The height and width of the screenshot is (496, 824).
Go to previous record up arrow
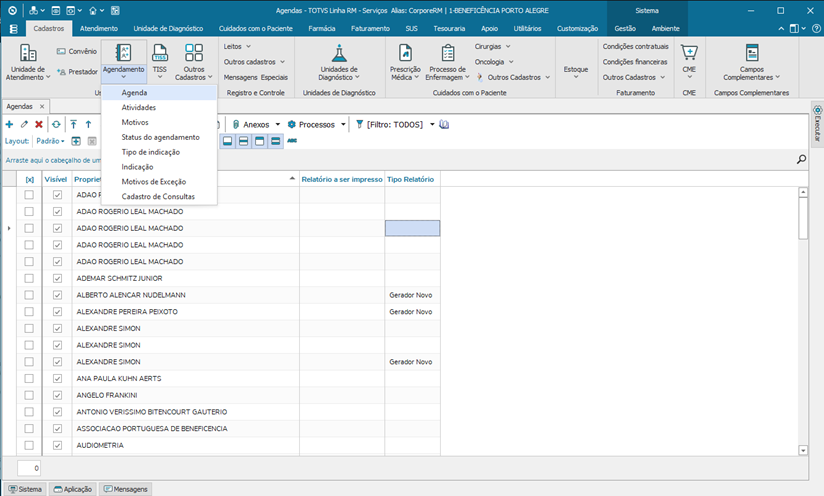pos(88,125)
